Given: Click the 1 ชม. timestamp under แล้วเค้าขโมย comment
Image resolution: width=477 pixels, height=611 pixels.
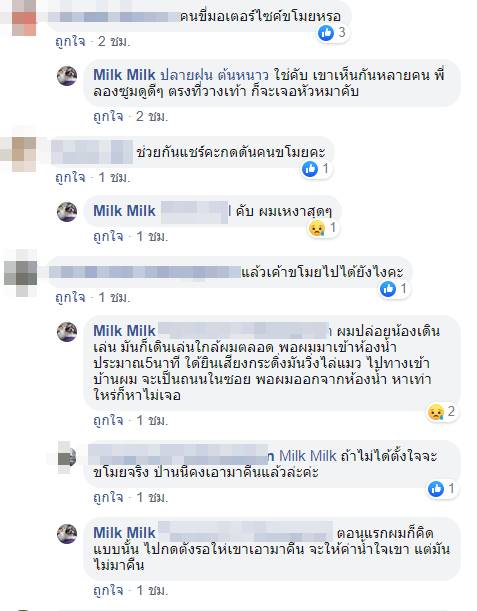Looking at the screenshot, I should pos(114,298).
